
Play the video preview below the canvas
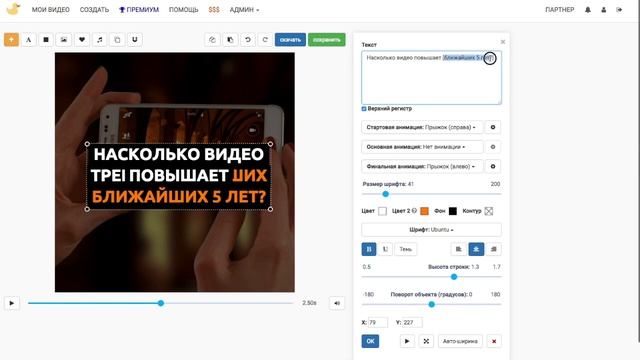coord(12,303)
